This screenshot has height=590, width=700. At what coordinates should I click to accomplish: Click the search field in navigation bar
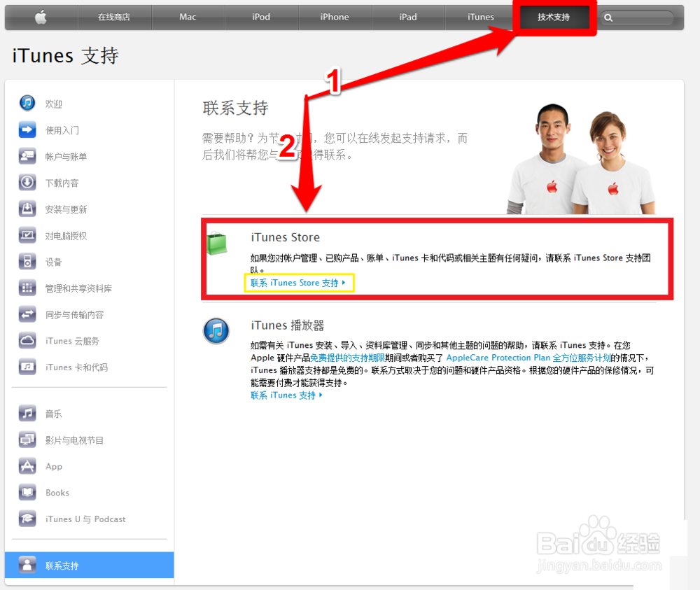coord(637,18)
